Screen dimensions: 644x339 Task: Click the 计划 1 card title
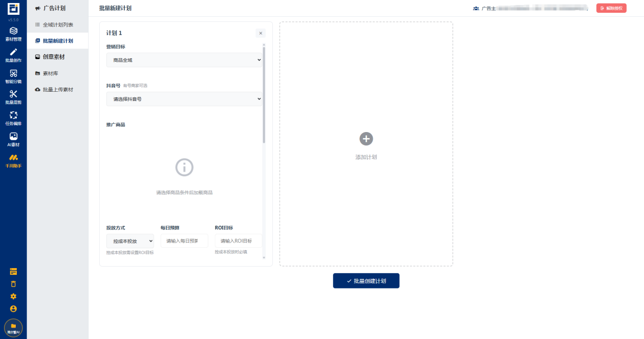tap(114, 33)
